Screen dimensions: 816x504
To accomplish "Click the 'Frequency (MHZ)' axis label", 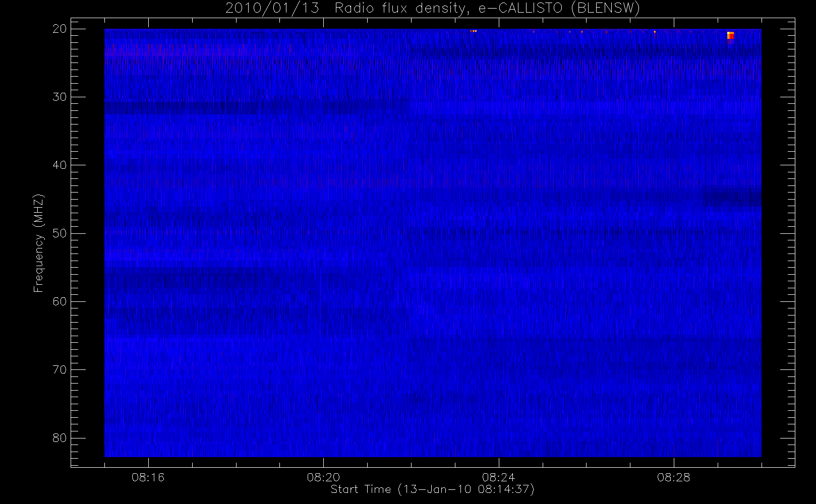I will click(38, 243).
